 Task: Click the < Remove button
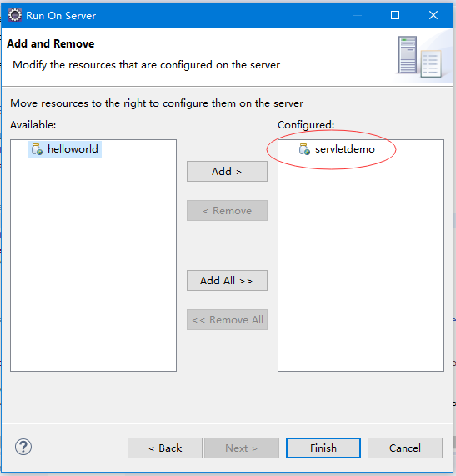pos(227,210)
